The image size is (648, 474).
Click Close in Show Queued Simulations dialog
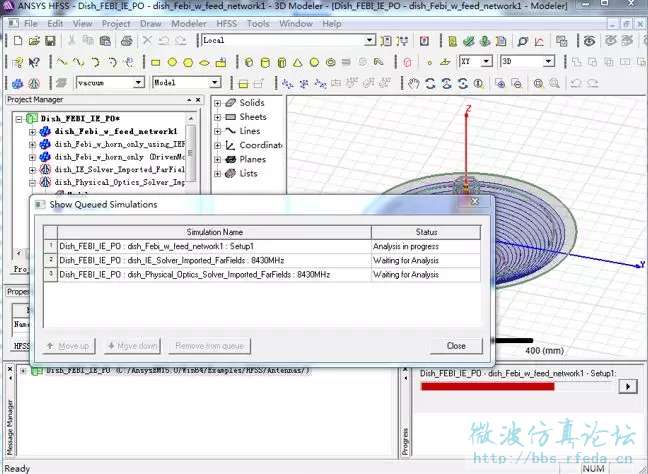coord(456,346)
